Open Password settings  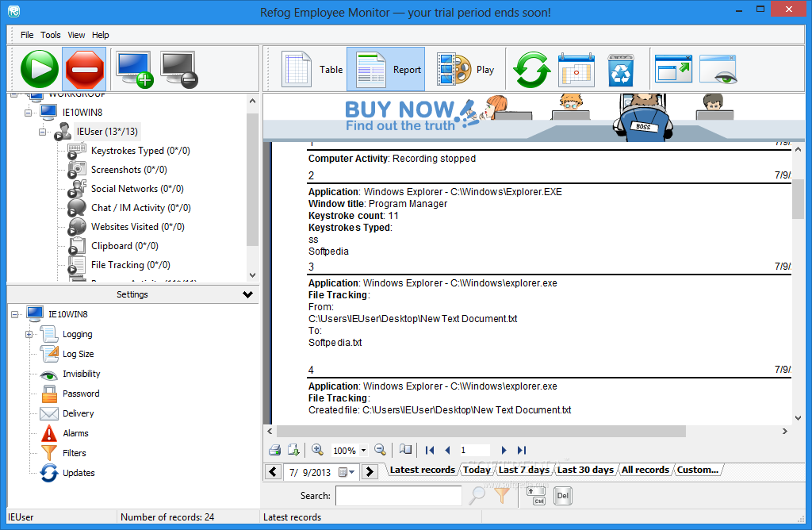[x=81, y=394]
